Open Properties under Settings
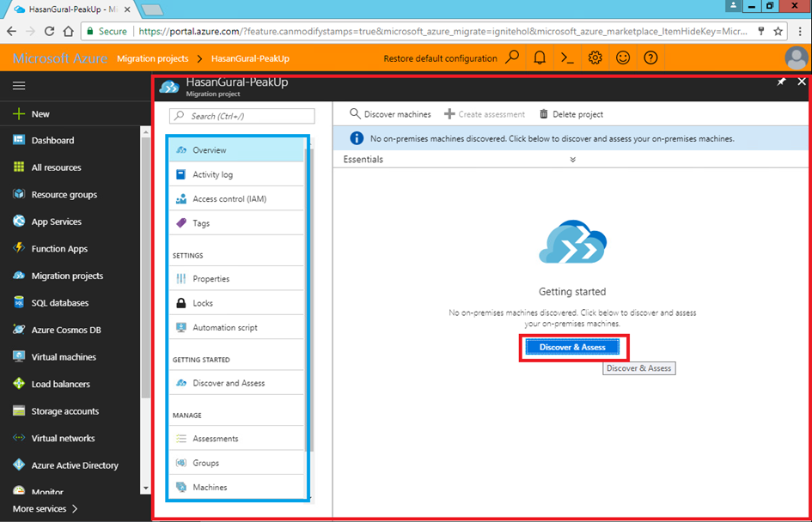This screenshot has height=522, width=812. coord(236,278)
